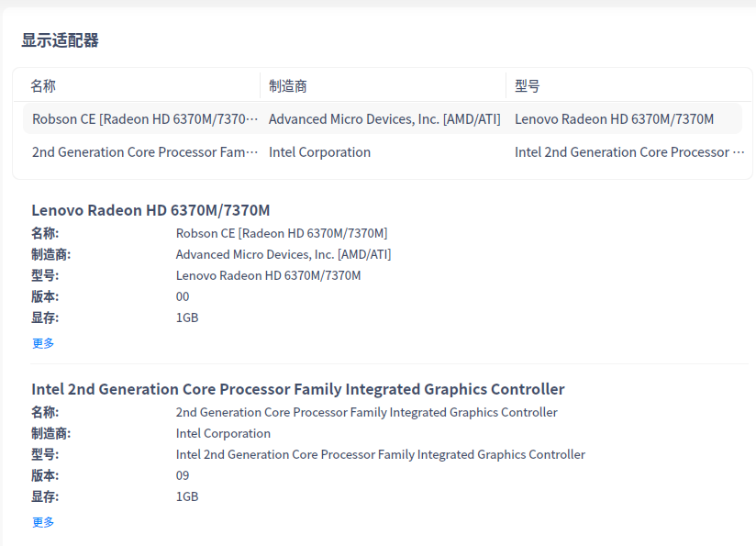Sort table by 名称 column header
This screenshot has width=756, height=546.
point(43,86)
